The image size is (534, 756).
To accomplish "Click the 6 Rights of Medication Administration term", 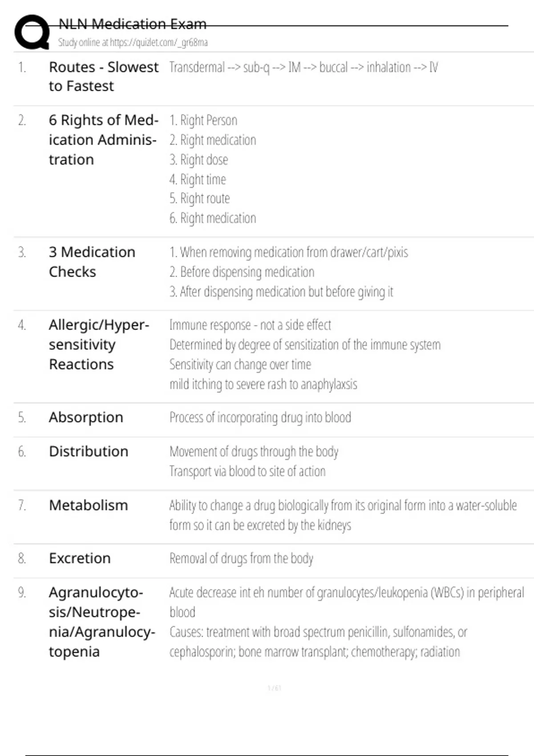I will point(103,140).
